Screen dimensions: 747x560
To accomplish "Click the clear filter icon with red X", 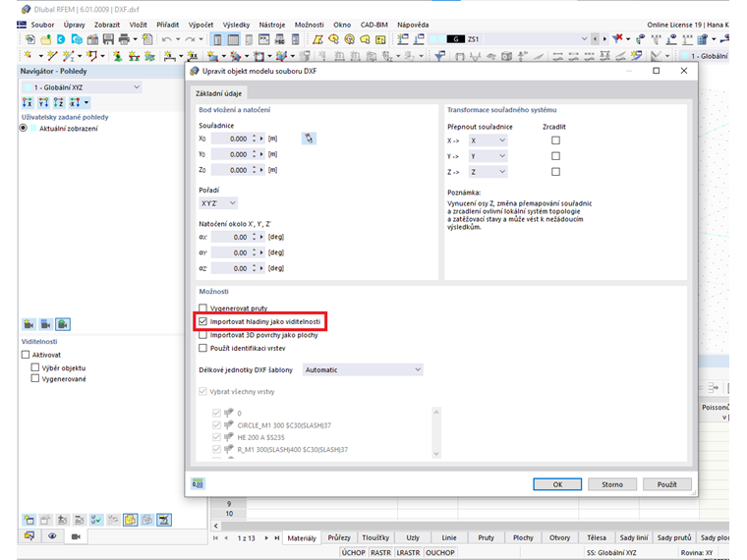I will [x=618, y=38].
